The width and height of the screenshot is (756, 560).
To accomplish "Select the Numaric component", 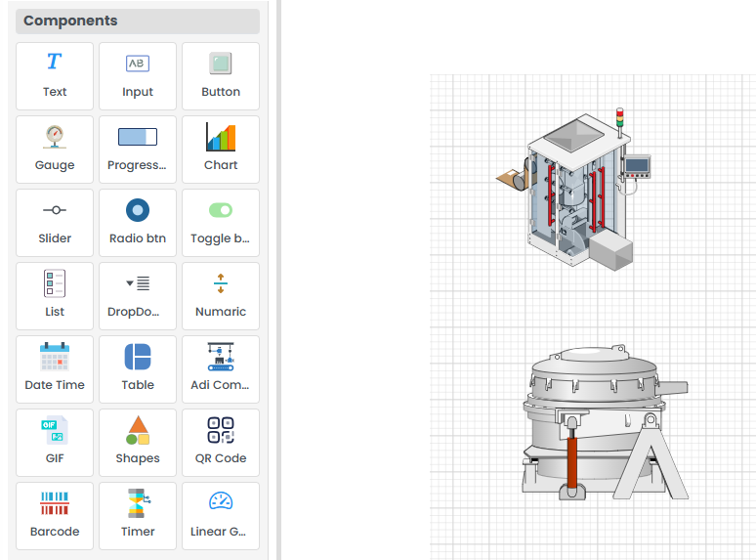I will [221, 296].
